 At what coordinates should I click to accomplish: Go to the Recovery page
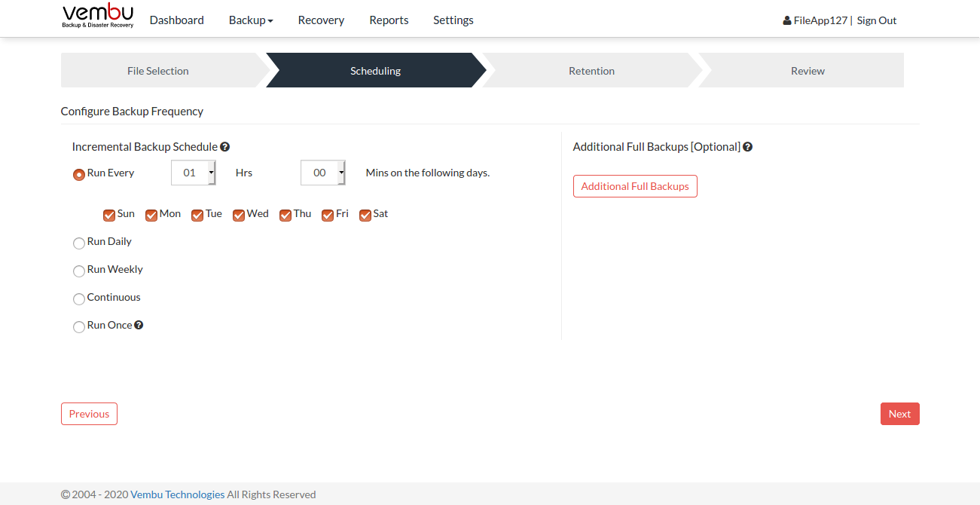[x=321, y=20]
